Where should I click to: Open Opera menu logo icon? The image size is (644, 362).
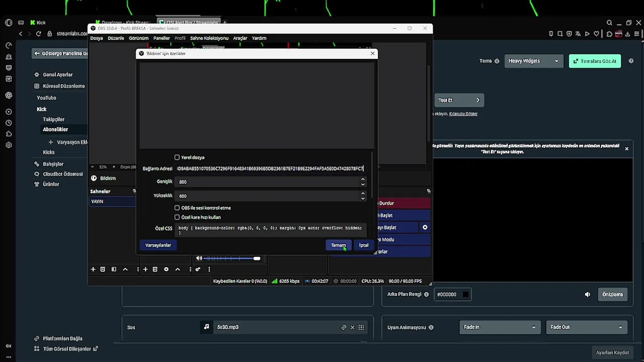tap(9, 23)
